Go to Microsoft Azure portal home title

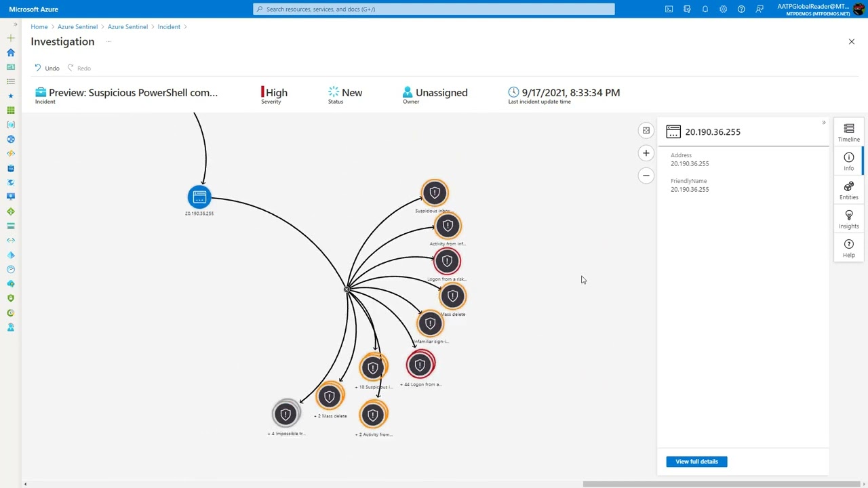(33, 9)
